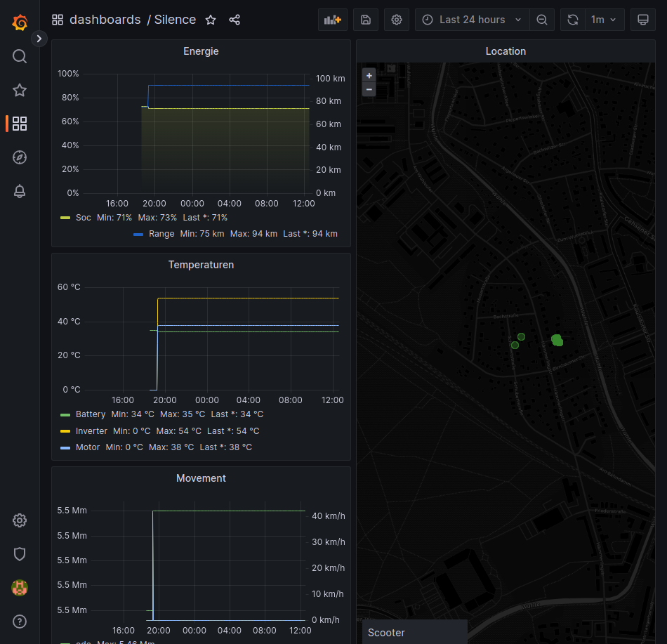Click the Add panel icon
Viewport: 667px width, 644px height.
332,20
